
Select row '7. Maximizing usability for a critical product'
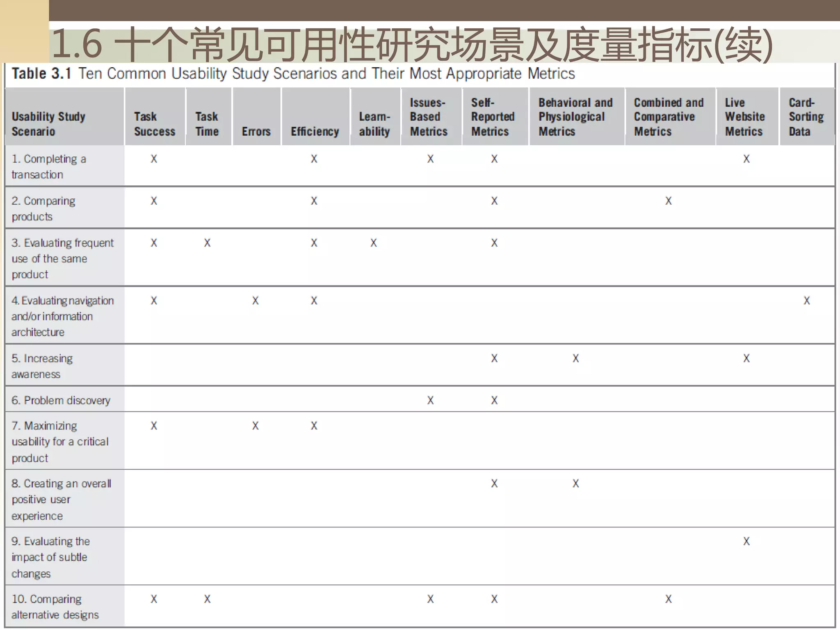click(420, 441)
